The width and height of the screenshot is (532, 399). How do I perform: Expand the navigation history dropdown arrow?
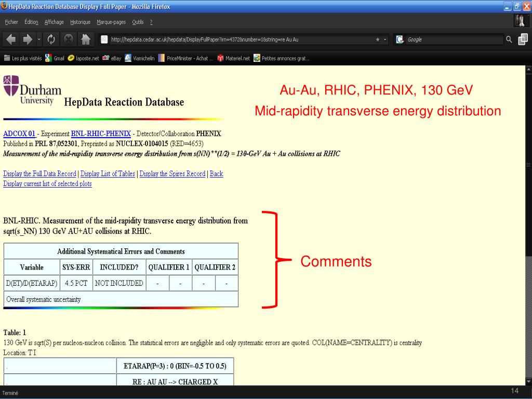pos(39,39)
